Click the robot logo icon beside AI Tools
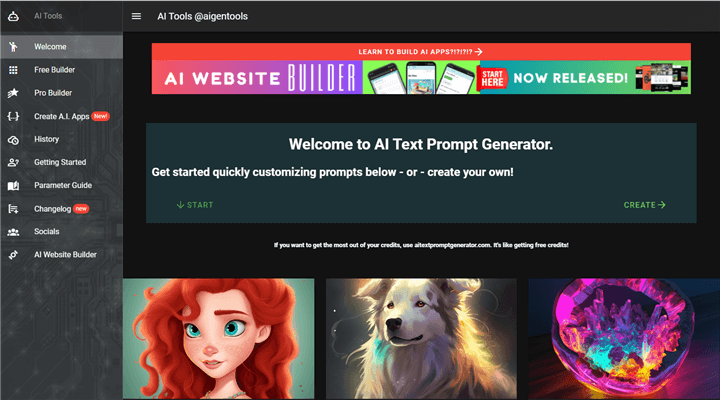Screen dimensions: 720x400 (x=13, y=16)
